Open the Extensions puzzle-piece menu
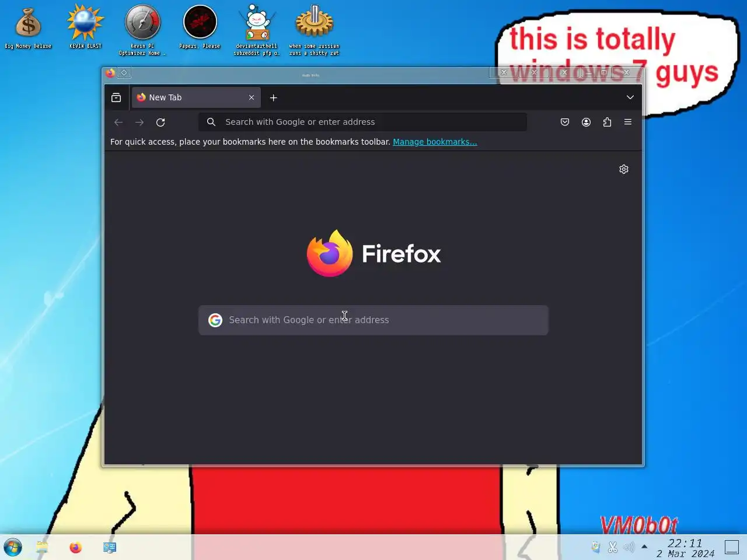747x560 pixels. pyautogui.click(x=607, y=122)
